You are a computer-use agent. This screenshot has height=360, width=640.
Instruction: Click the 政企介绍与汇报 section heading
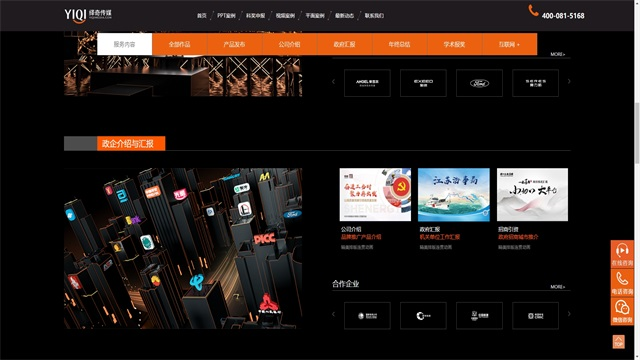131,143
